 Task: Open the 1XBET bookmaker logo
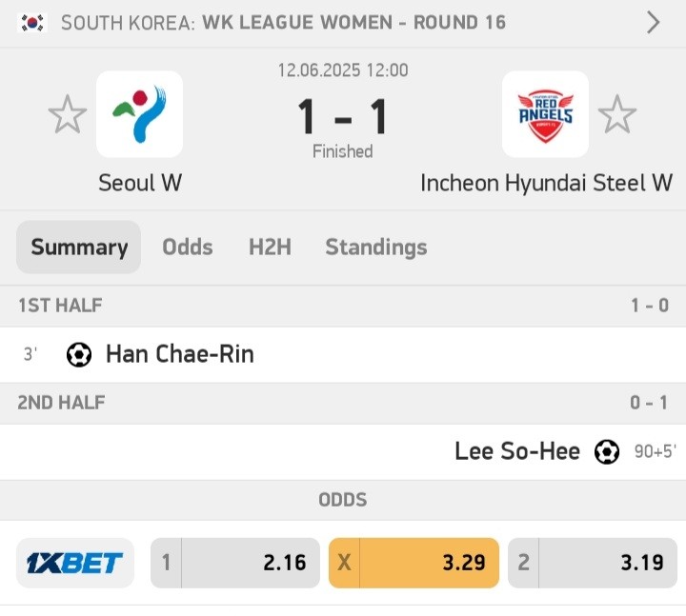click(75, 563)
